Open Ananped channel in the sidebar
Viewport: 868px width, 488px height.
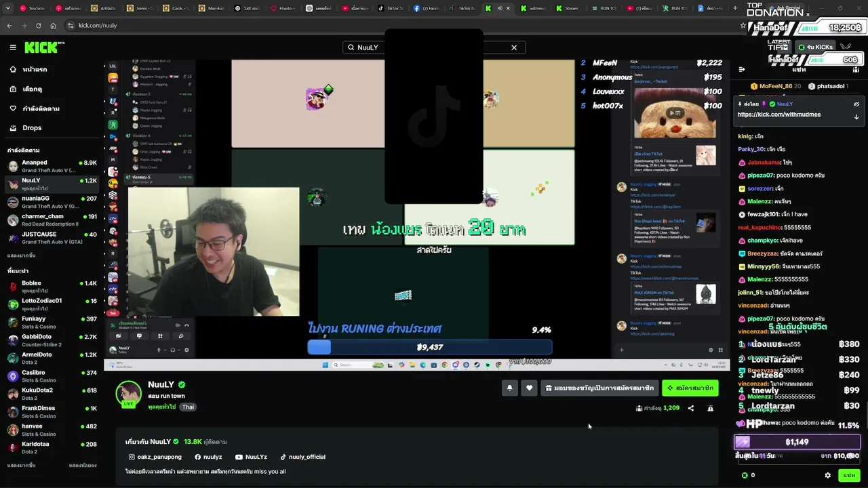coord(52,166)
